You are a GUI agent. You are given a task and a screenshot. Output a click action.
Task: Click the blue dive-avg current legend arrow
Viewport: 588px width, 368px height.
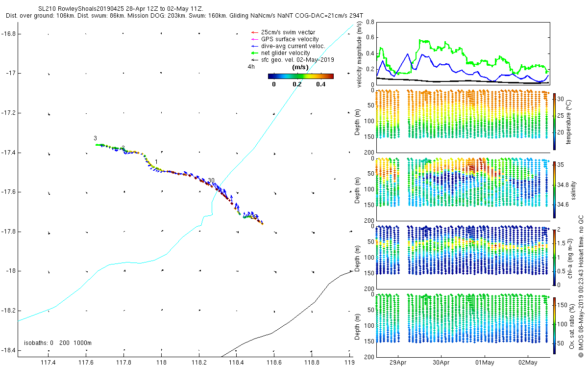(254, 46)
